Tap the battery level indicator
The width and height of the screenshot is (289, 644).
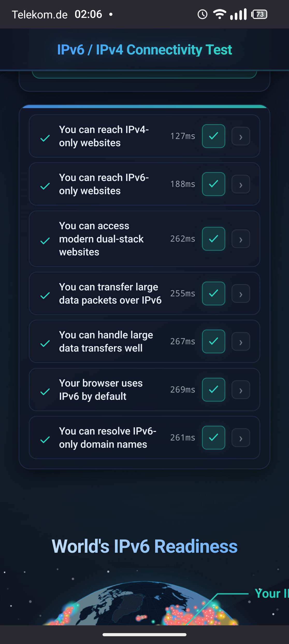point(259,14)
